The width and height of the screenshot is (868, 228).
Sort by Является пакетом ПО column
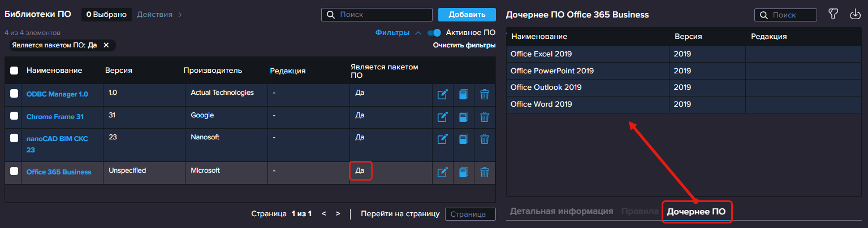tap(385, 71)
